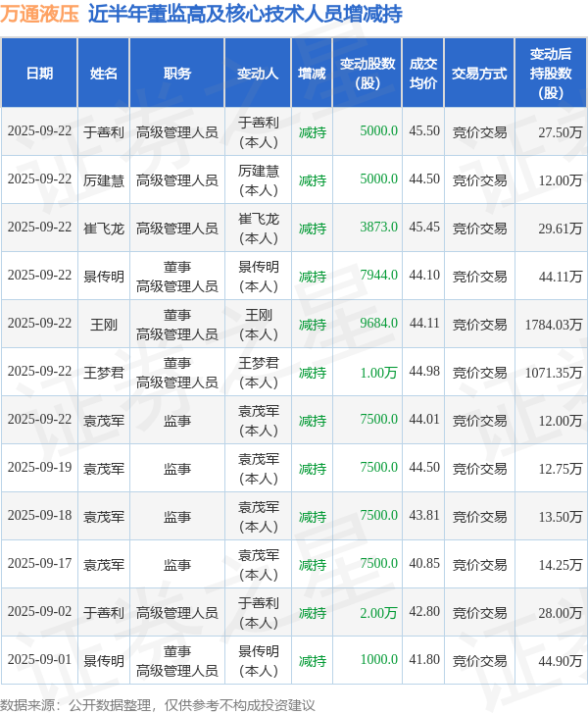Click the 41.80 average price cell
Image resolution: width=588 pixels, height=714 pixels.
coord(424,660)
